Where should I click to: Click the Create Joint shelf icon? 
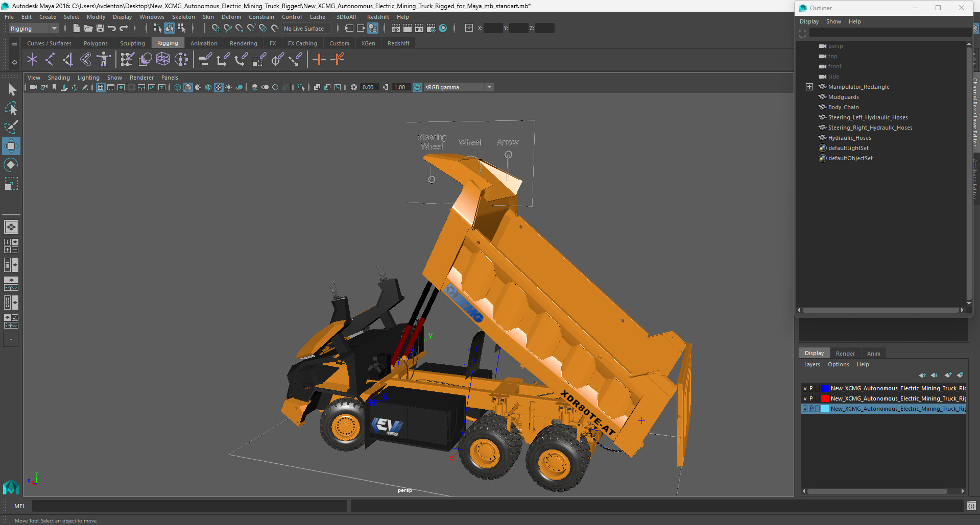tap(50, 60)
